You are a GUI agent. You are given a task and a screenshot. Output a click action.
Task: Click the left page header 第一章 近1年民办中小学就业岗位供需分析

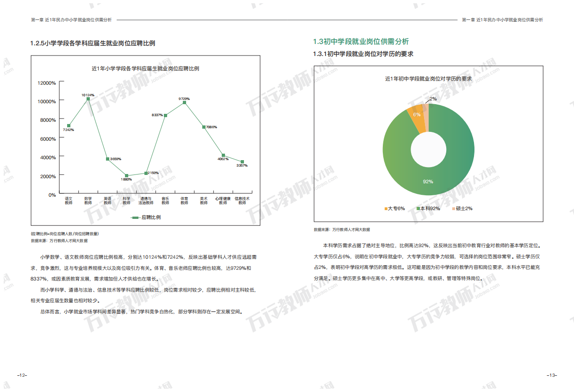(71, 20)
